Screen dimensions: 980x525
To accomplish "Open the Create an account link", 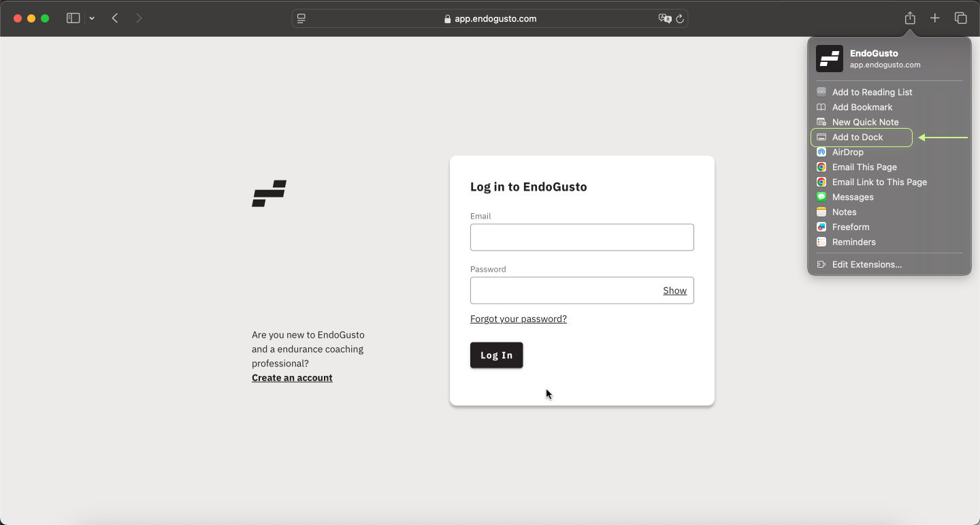I will point(292,378).
